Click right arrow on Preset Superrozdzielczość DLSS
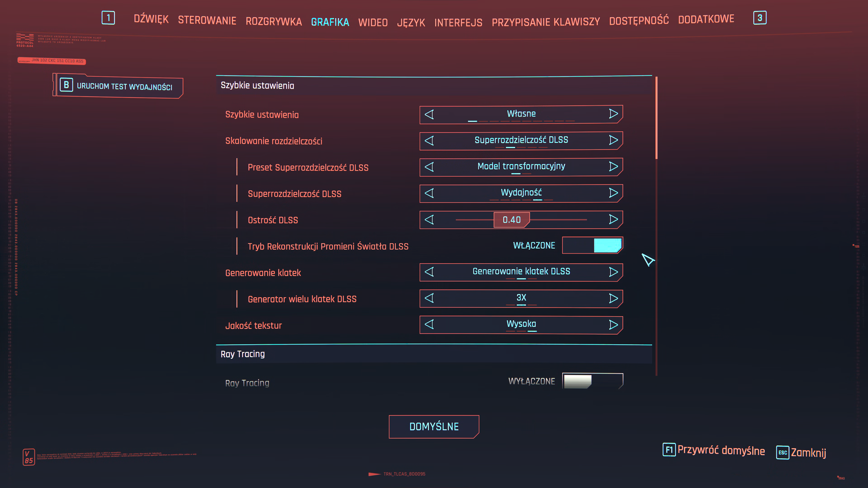The height and width of the screenshot is (488, 868). pyautogui.click(x=613, y=166)
